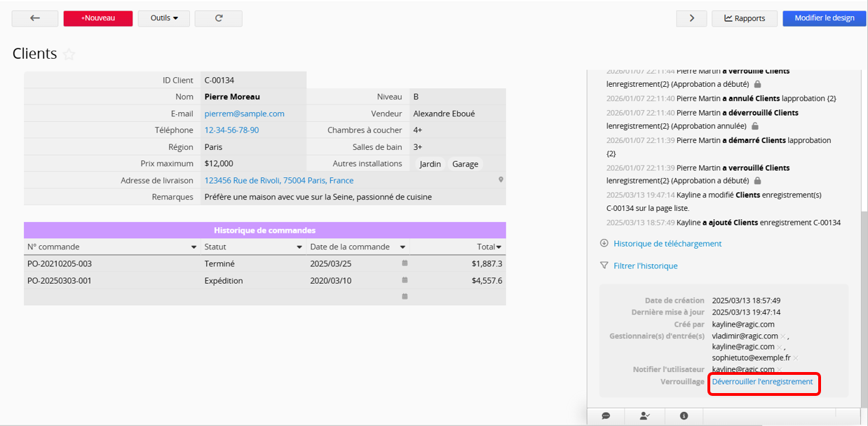The image size is (868, 426).
Task: Click Filtrer l'historique link
Action: tap(645, 266)
